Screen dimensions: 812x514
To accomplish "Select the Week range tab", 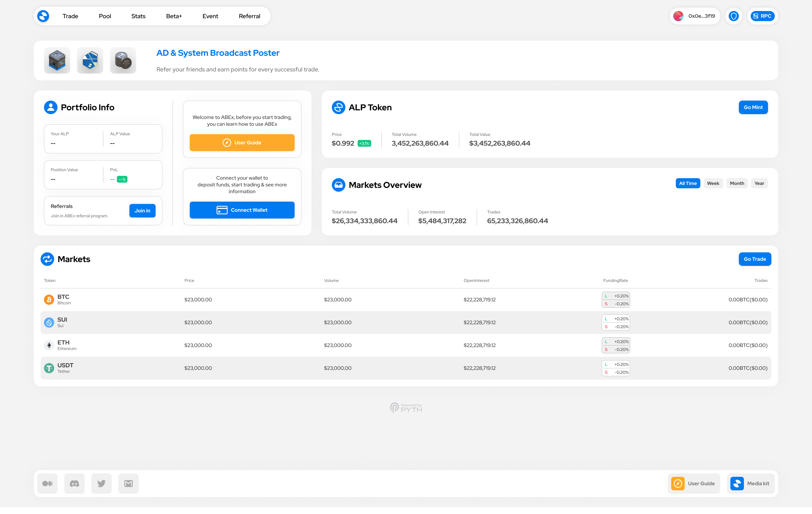I will click(713, 183).
